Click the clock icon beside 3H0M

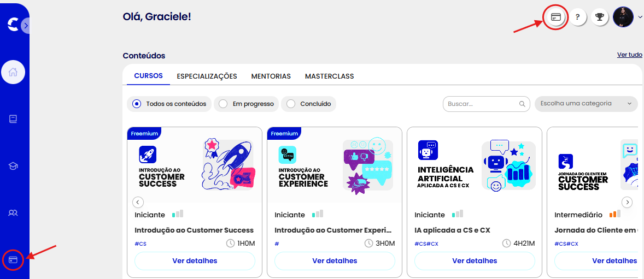pos(369,244)
